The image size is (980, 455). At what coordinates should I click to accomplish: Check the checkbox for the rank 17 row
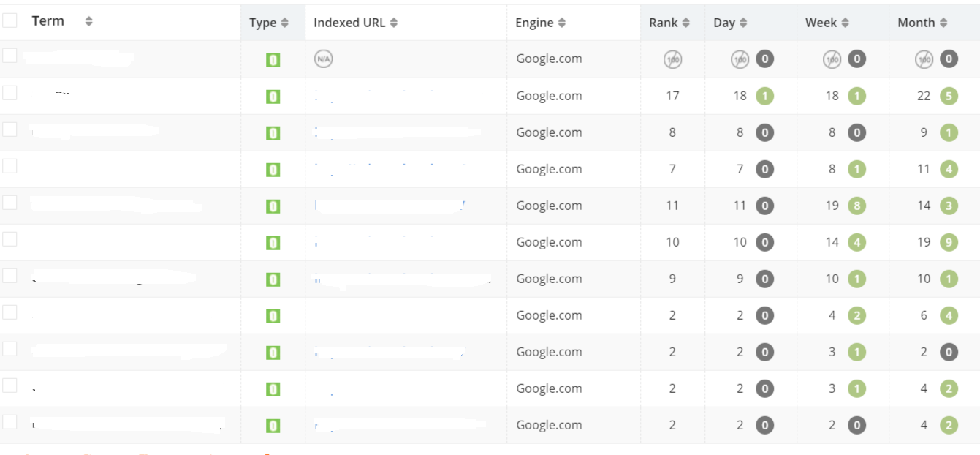pos(10,92)
